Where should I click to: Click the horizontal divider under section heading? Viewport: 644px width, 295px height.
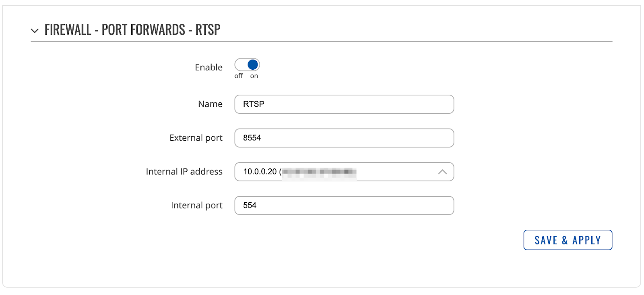(321, 42)
